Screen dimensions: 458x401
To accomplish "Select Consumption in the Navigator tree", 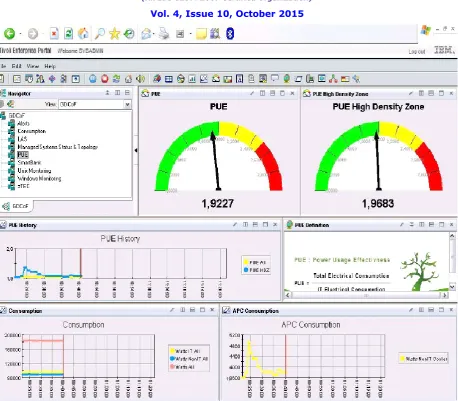I will tap(32, 131).
